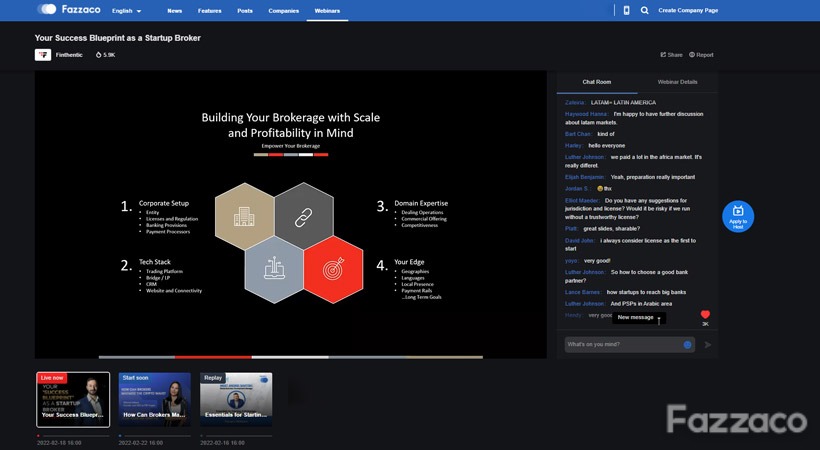Click the red target hexagon in slide
The height and width of the screenshot is (450, 820).
click(x=333, y=269)
